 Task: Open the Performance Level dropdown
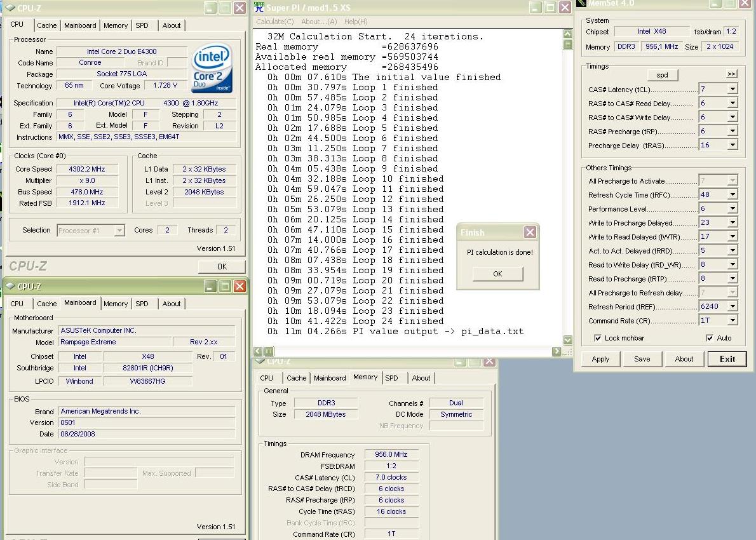[732, 209]
